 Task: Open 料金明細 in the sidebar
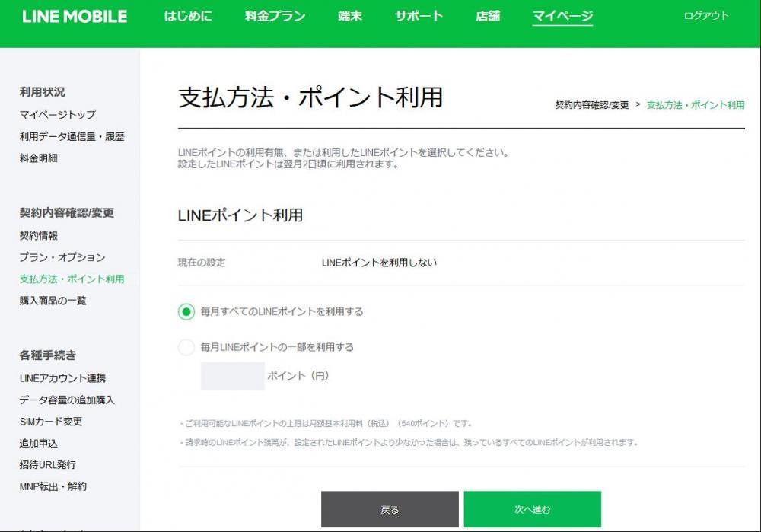point(38,158)
